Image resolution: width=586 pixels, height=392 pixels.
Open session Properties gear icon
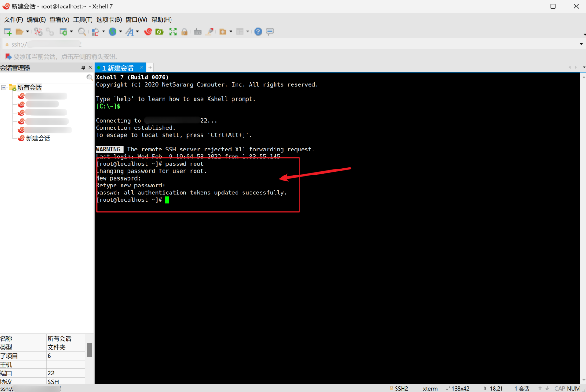63,31
